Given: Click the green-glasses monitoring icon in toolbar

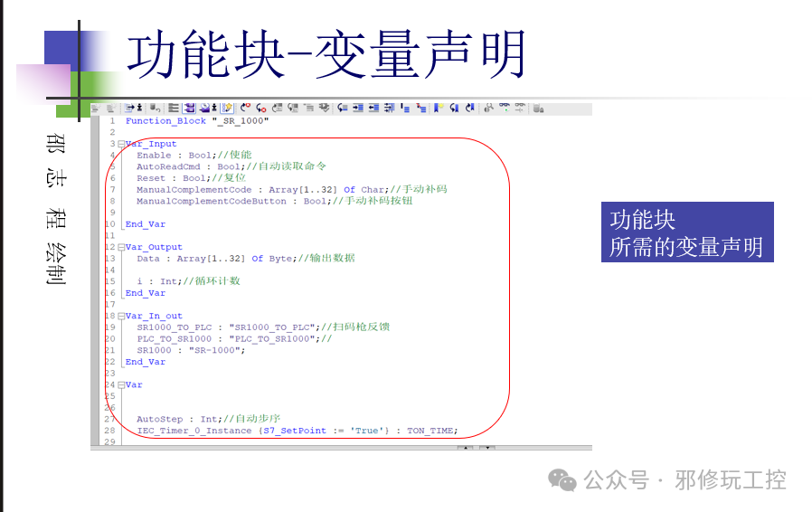Looking at the screenshot, I should (505, 108).
